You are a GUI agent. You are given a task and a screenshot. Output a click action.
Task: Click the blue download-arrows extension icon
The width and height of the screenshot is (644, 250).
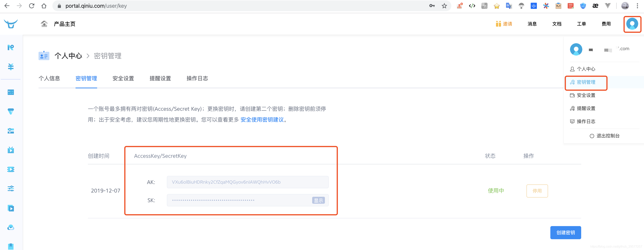click(534, 6)
